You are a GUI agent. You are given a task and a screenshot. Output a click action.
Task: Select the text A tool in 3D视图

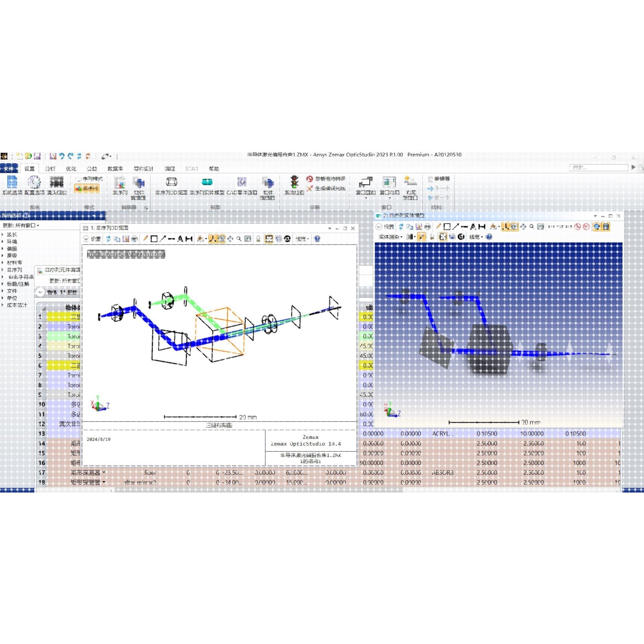(180, 239)
